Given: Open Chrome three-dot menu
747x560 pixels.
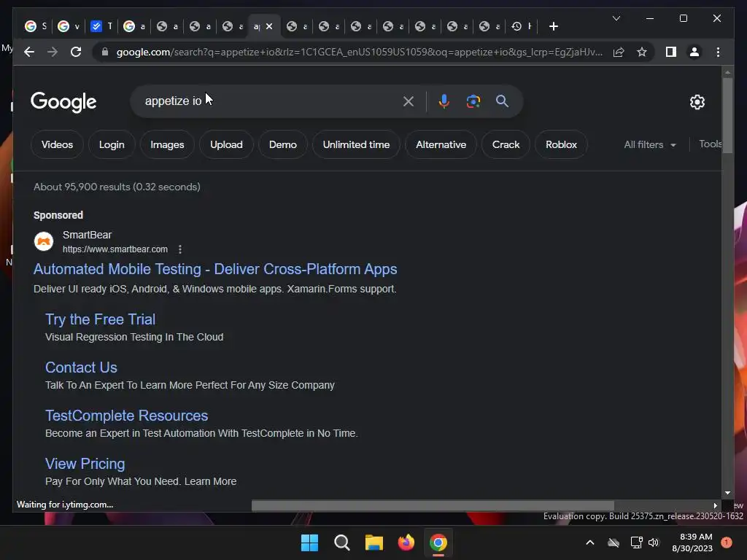Looking at the screenshot, I should 718,52.
